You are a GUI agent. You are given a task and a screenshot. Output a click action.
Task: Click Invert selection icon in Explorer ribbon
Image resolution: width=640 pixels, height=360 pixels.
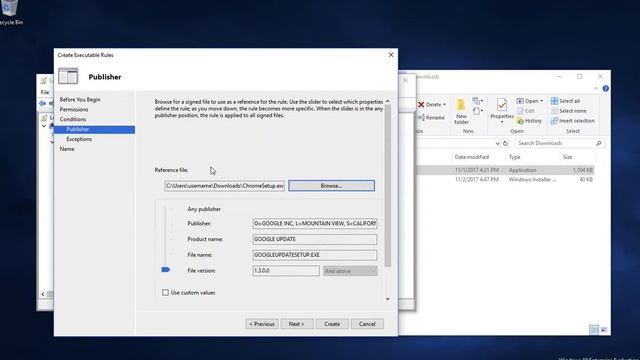click(554, 121)
